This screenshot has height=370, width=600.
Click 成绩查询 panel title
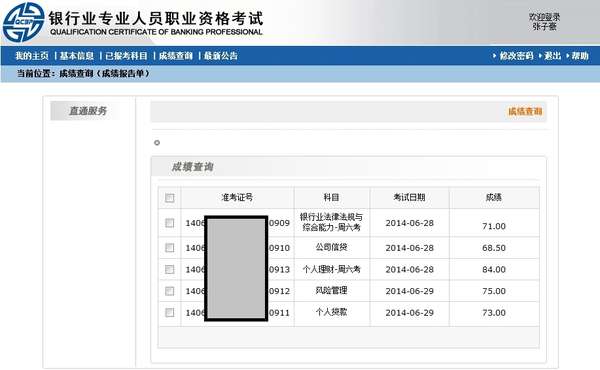pos(192,167)
